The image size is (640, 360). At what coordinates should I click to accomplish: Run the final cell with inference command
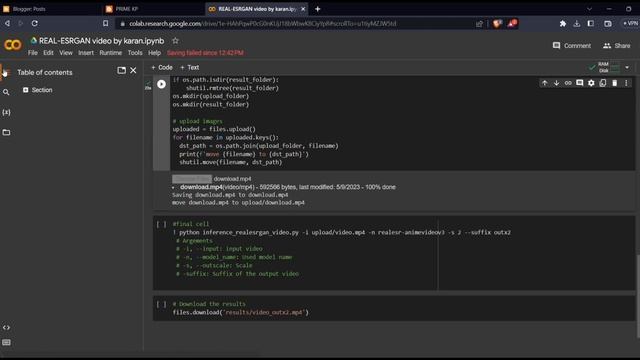click(x=162, y=224)
